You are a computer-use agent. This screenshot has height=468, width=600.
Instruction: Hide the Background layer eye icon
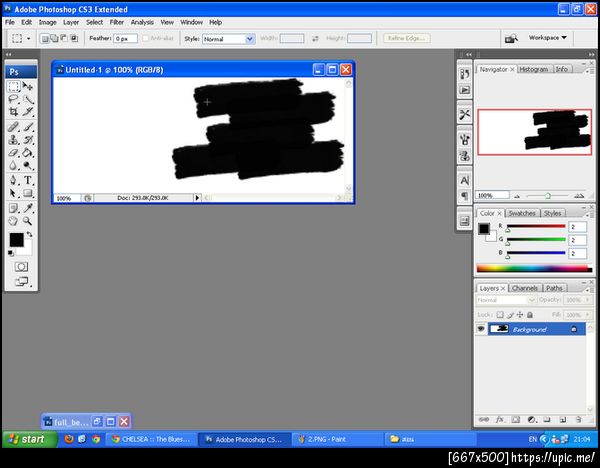[x=481, y=329]
